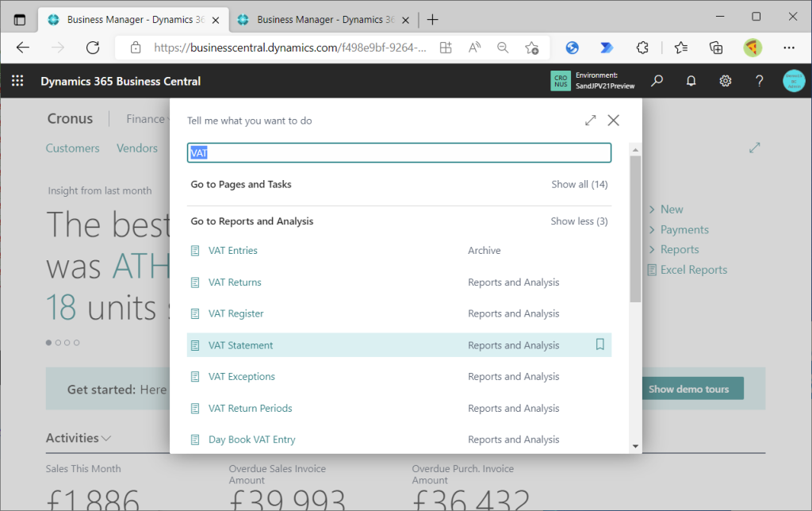Close the second Business Manager tab
Viewport: 812px width, 511px height.
[406, 20]
